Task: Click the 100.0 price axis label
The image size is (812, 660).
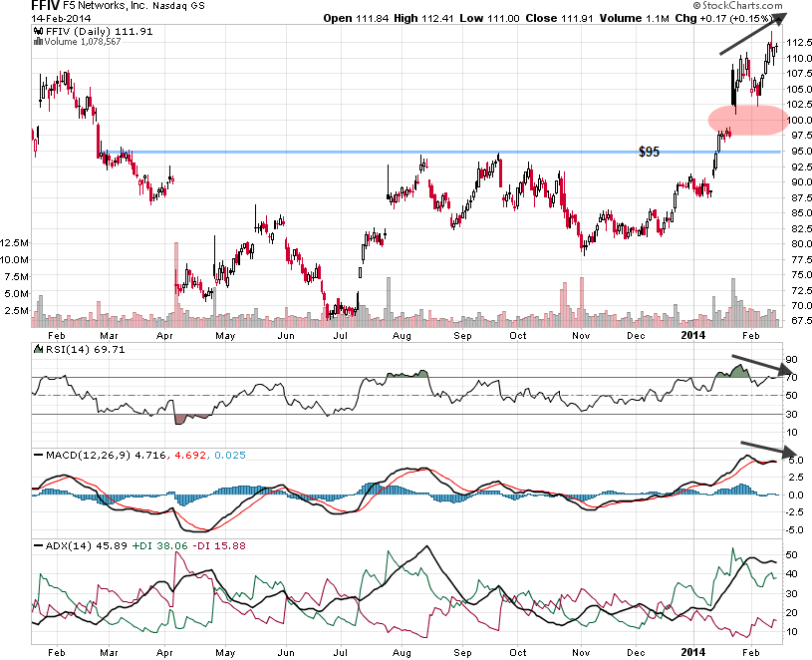Action: pos(798,121)
